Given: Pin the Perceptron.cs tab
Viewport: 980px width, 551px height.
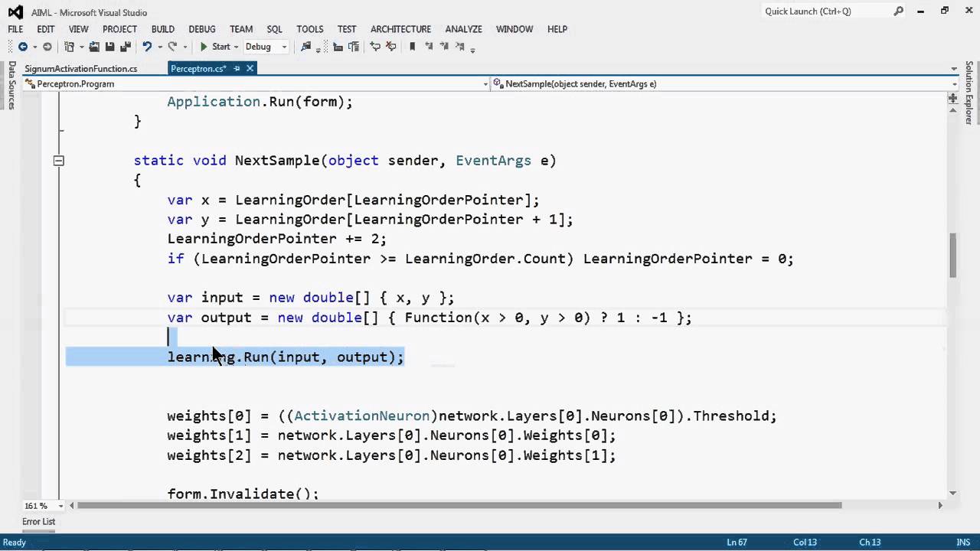Looking at the screenshot, I should click(x=237, y=68).
